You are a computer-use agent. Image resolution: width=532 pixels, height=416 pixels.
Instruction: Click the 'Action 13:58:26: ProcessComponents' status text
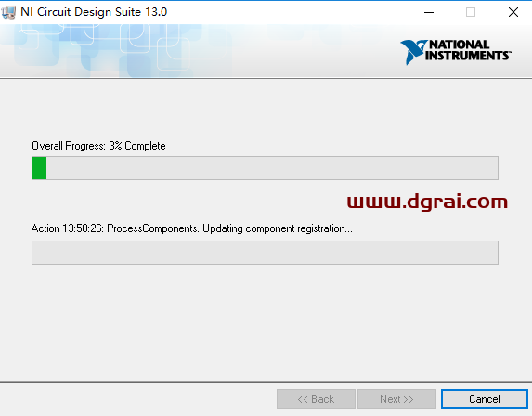[192, 228]
